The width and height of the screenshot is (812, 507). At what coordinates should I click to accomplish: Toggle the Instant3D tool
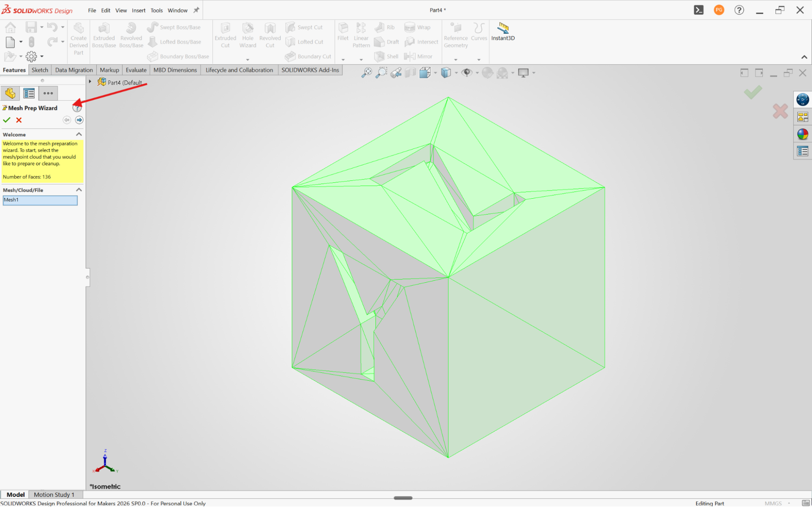tap(503, 32)
